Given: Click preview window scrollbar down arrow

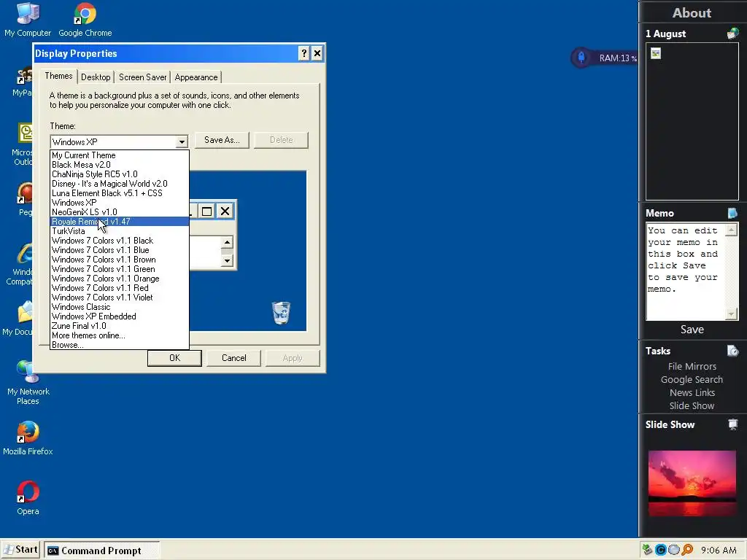Looking at the screenshot, I should pyautogui.click(x=227, y=260).
